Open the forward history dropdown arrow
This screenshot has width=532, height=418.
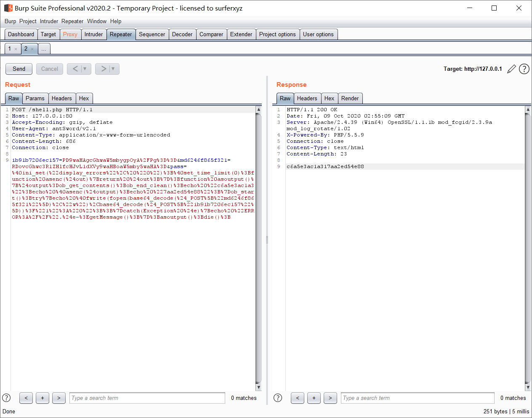(x=113, y=69)
